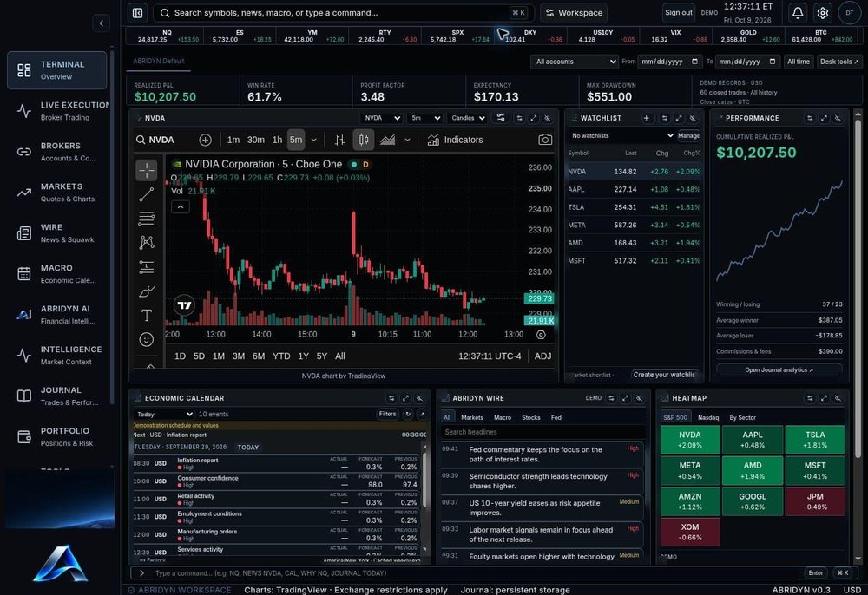Switch chart interval to 30m
The height and width of the screenshot is (595, 868).
coord(256,140)
